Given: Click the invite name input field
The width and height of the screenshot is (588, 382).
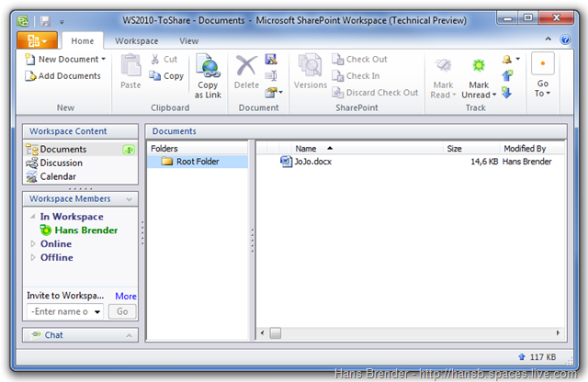Looking at the screenshot, I should tap(60, 312).
